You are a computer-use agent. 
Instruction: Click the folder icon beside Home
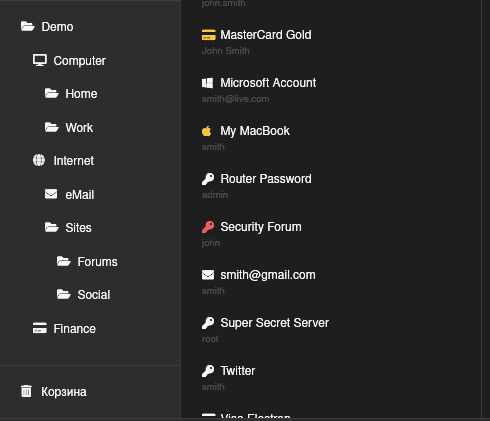click(x=52, y=93)
